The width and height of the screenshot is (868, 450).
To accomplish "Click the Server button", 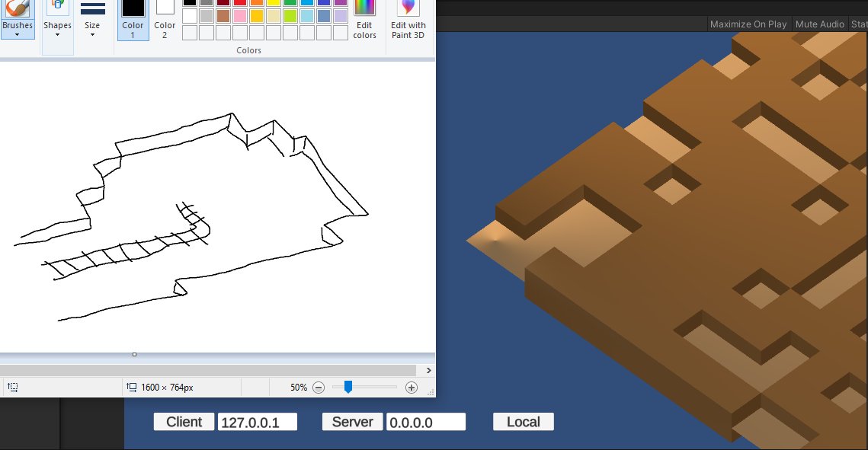I will [352, 422].
